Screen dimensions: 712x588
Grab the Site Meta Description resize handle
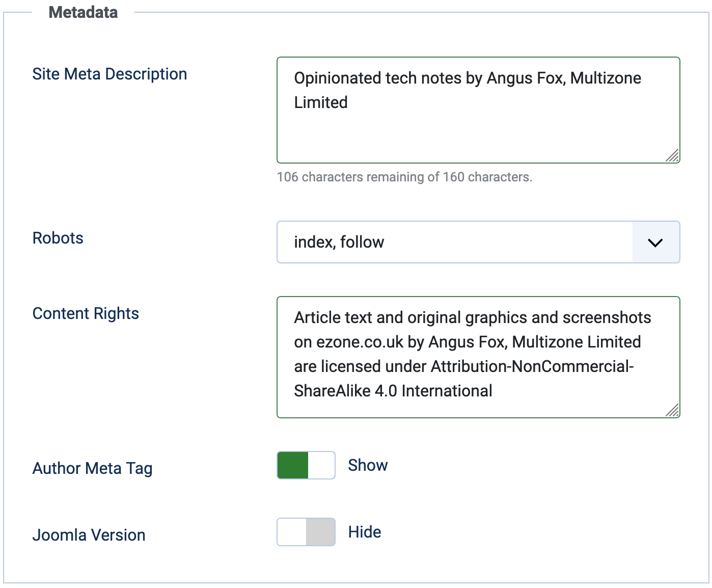pos(673,156)
